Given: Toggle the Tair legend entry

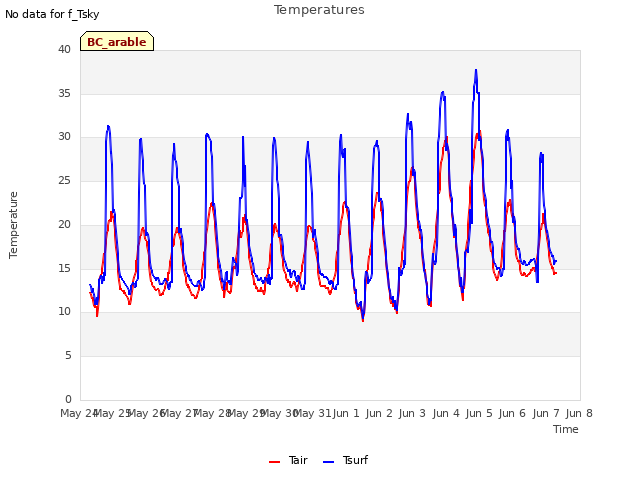Looking at the screenshot, I should tap(288, 460).
